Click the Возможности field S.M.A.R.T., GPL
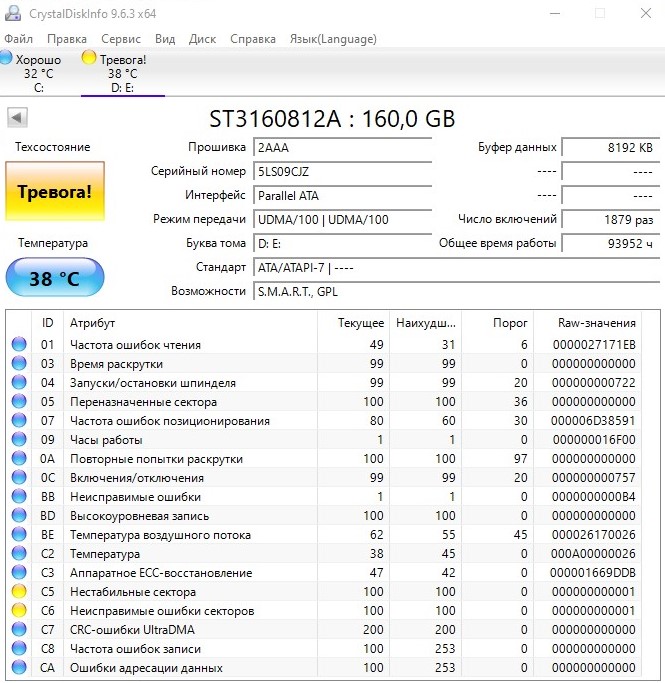The width and height of the screenshot is (665, 683). (x=457, y=291)
